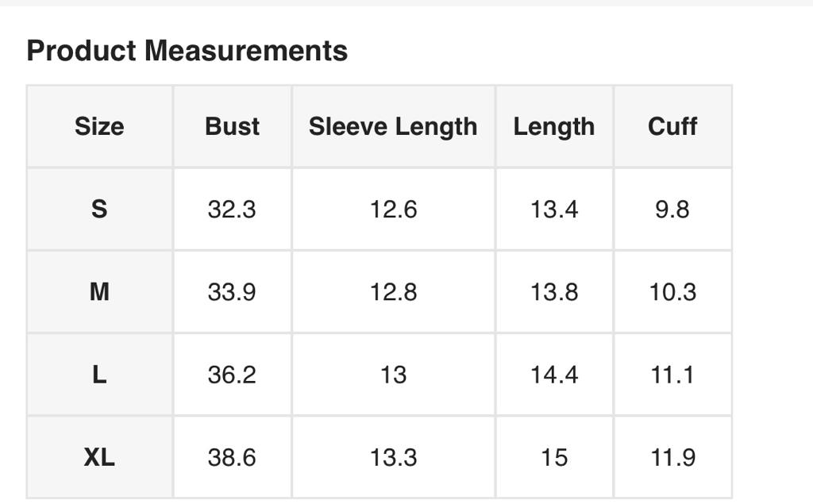Click cuff value 9.8 for size S
Image resolution: width=813 pixels, height=504 pixels.
pyautogui.click(x=672, y=210)
